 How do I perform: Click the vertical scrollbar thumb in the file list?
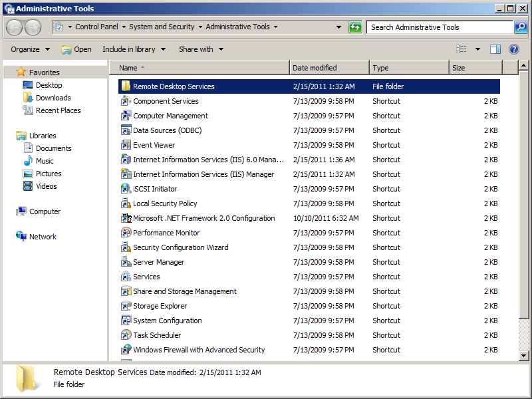click(523, 194)
